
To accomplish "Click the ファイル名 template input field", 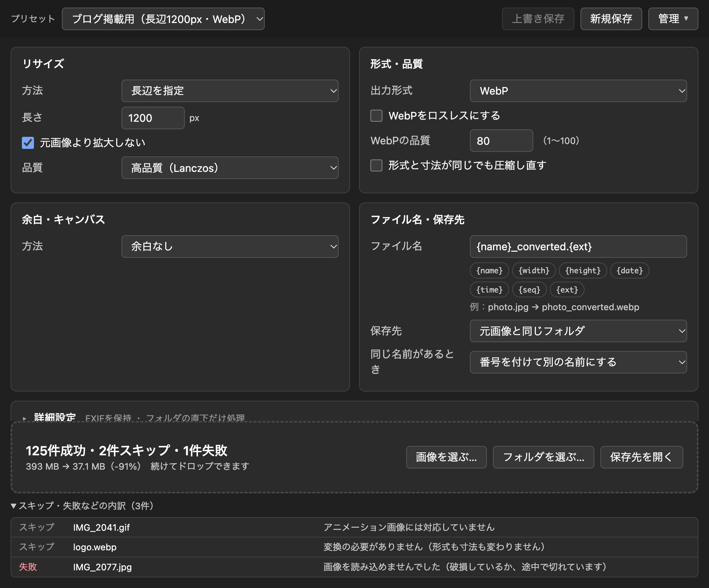I will pos(578,247).
